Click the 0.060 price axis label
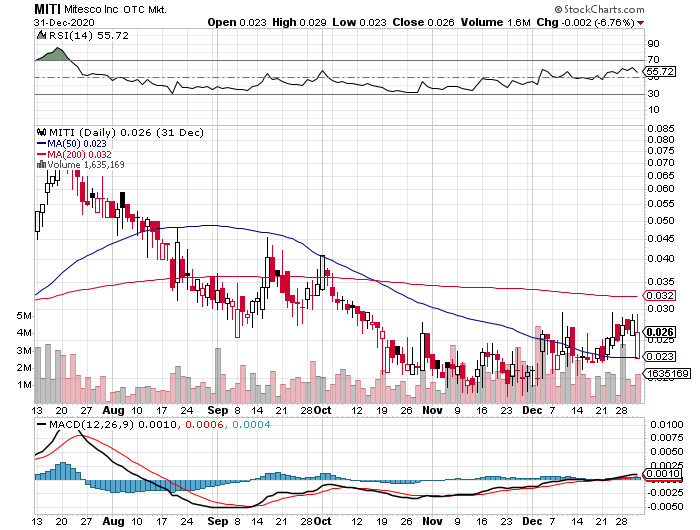The width and height of the screenshot is (700, 530). point(661,188)
